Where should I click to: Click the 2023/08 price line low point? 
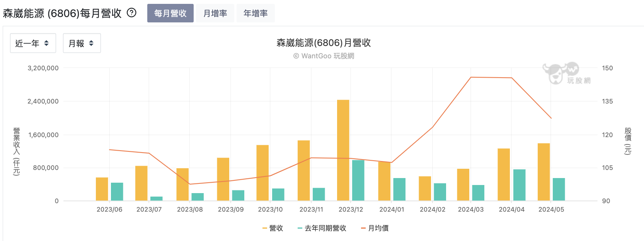pyautogui.click(x=190, y=184)
